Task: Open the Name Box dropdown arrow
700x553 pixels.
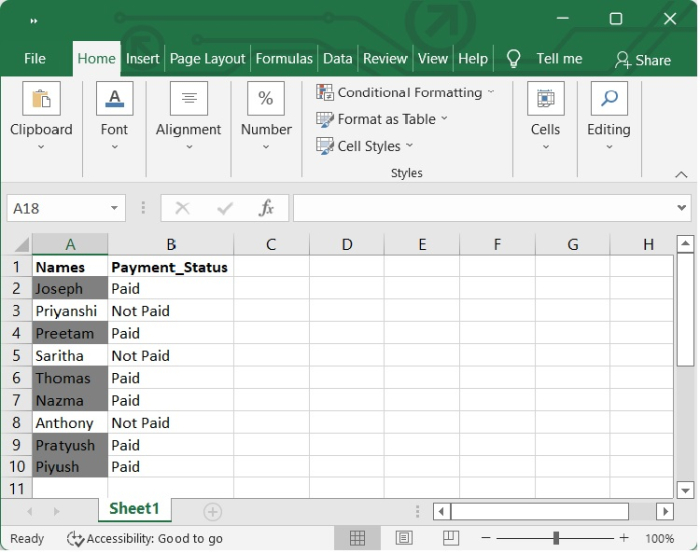Action: 114,208
